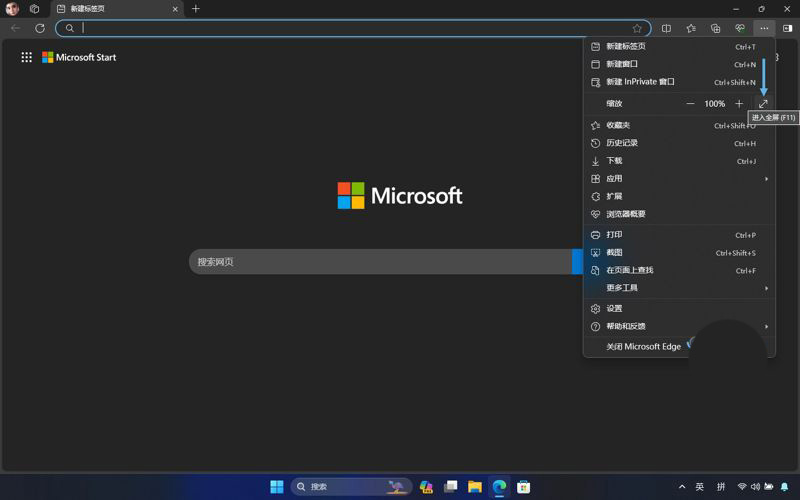Open the app launcher grid icon

[x=27, y=57]
